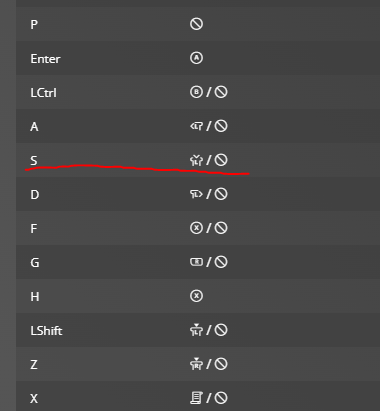Select the unbound icon in the X row
This screenshot has width=380, height=411.
221,398
